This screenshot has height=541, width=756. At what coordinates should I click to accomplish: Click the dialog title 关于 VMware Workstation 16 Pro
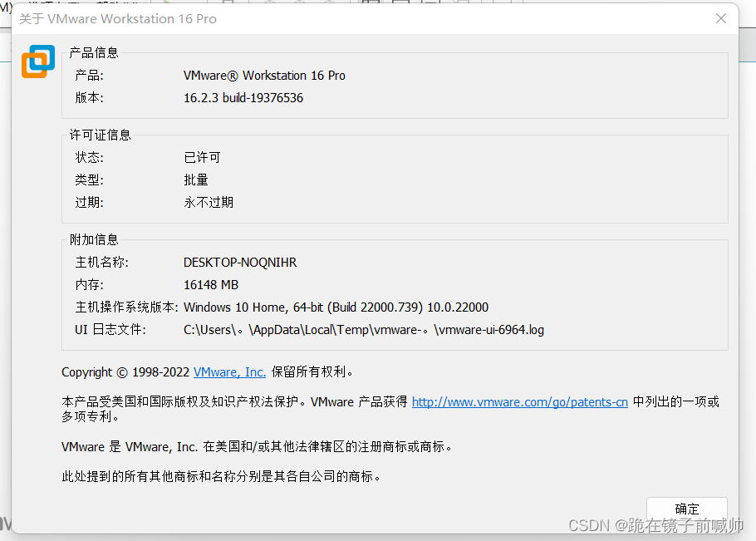click(118, 19)
